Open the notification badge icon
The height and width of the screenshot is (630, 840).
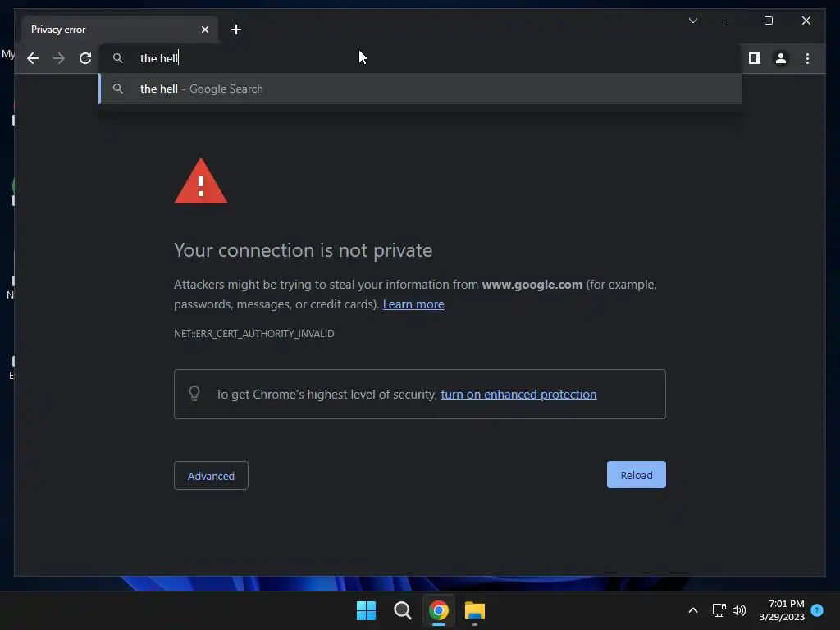pyautogui.click(x=817, y=610)
